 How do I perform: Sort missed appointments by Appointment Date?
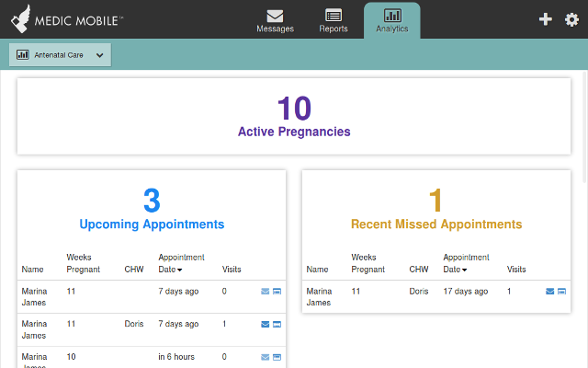pos(466,263)
